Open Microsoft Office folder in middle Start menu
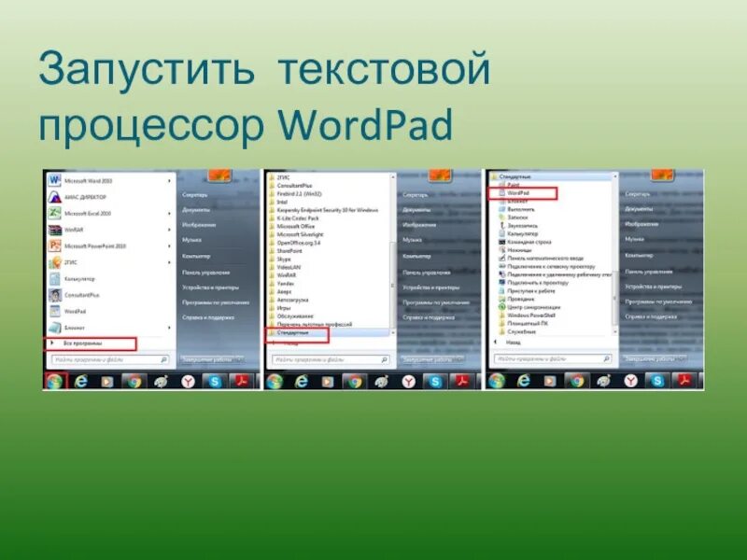The height and width of the screenshot is (560, 747). coord(295,226)
